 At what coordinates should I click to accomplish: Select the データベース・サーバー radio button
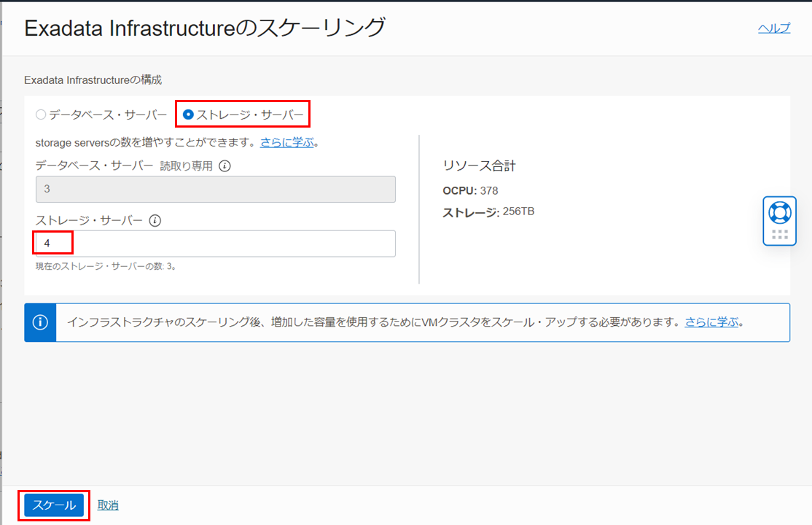point(41,114)
